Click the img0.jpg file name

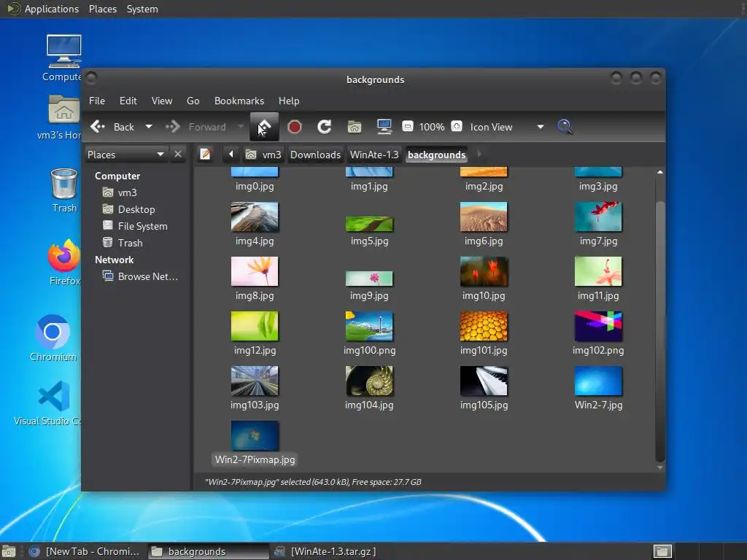(255, 186)
